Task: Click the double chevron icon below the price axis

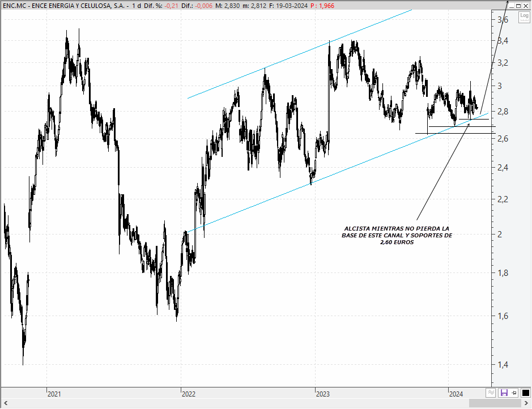Action: pyautogui.click(x=491, y=393)
